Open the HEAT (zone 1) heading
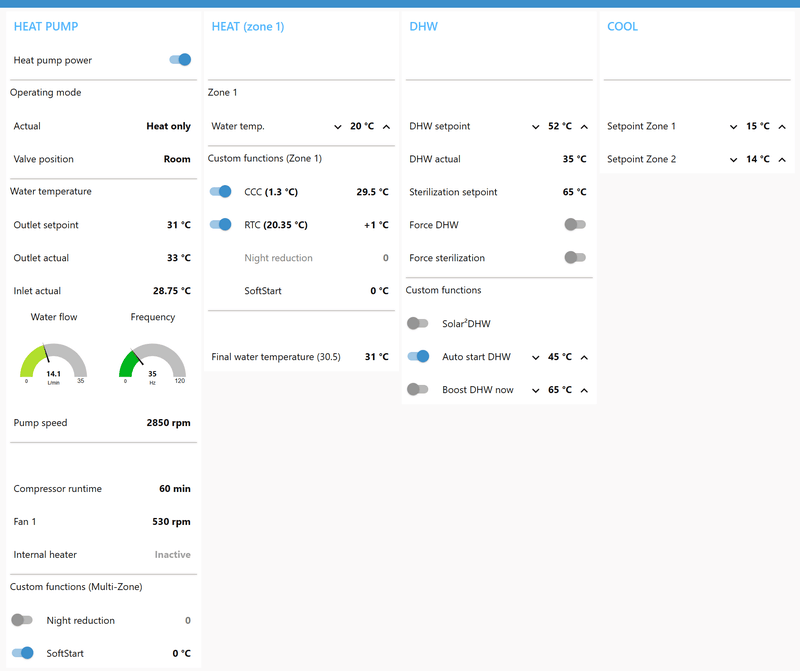This screenshot has width=800, height=671. click(248, 27)
